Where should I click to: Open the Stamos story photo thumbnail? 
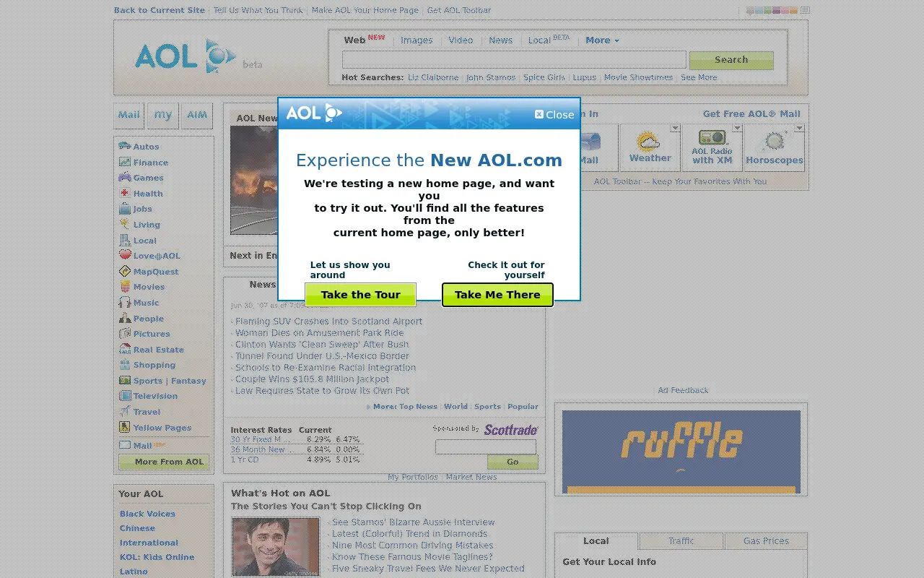click(275, 547)
